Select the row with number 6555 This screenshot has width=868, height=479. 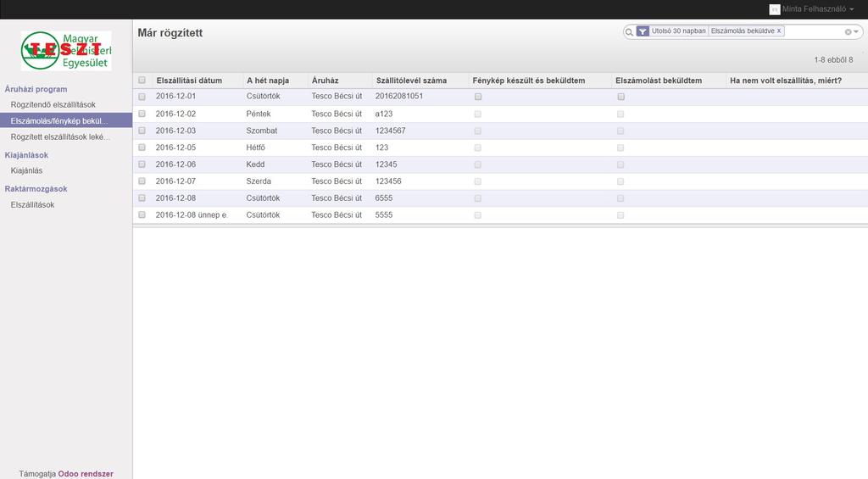pyautogui.click(x=142, y=198)
